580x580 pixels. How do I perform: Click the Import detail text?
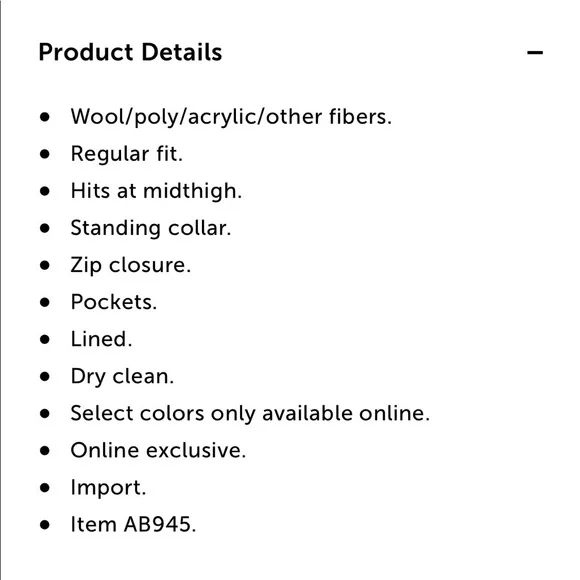[x=108, y=488]
